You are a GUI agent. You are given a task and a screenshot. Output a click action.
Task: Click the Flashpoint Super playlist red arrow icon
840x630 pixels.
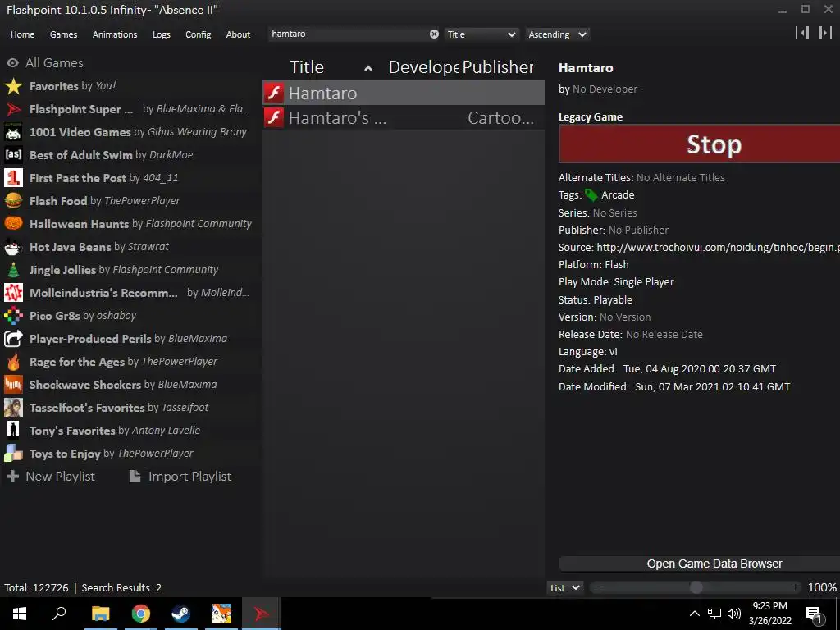pos(13,109)
